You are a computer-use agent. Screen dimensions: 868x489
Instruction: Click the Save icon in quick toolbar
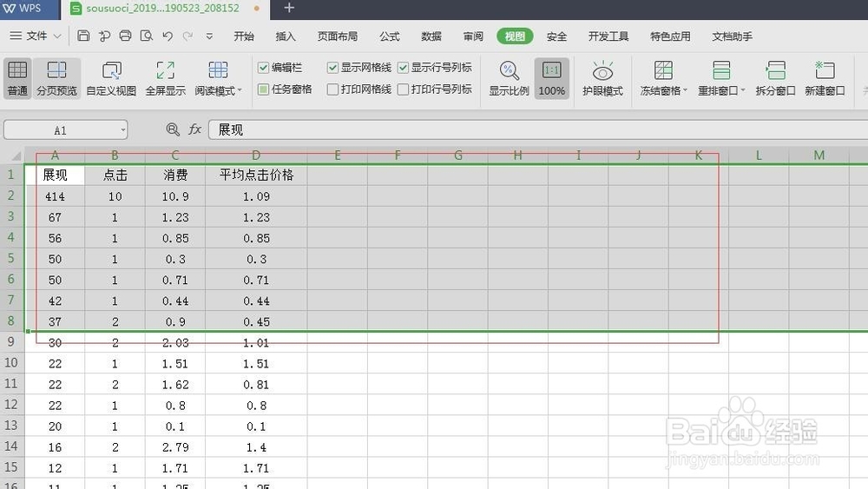tap(83, 36)
